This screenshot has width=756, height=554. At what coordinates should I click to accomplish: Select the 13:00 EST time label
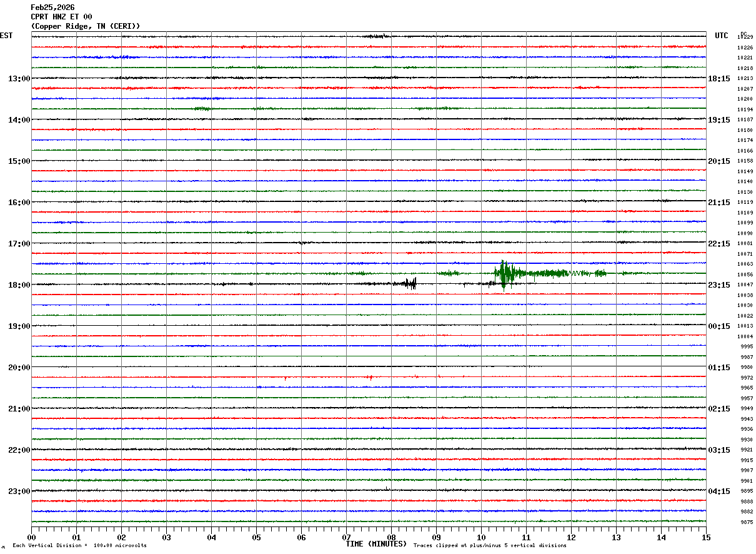click(19, 79)
